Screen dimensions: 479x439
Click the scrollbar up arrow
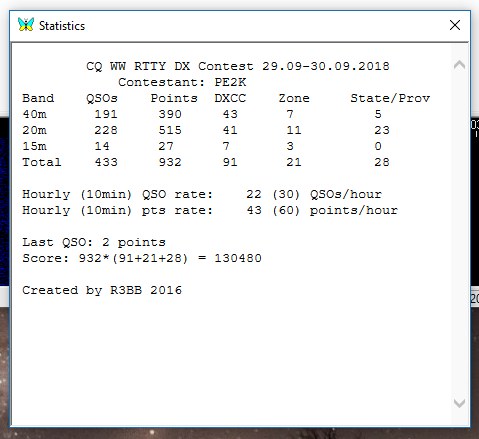click(x=459, y=65)
